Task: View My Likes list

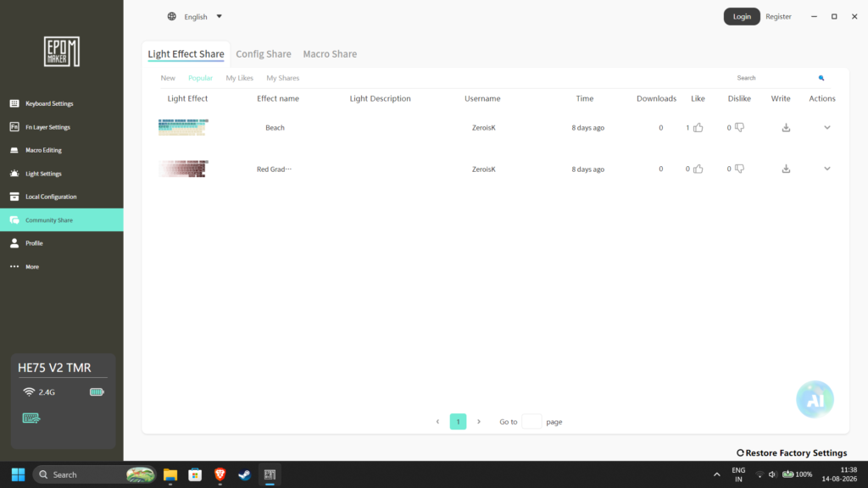Action: click(239, 78)
